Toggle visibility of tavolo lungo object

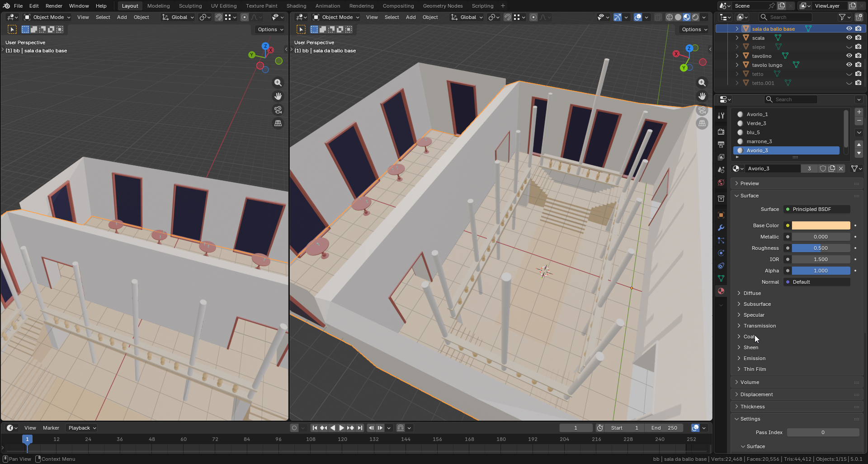click(x=849, y=65)
